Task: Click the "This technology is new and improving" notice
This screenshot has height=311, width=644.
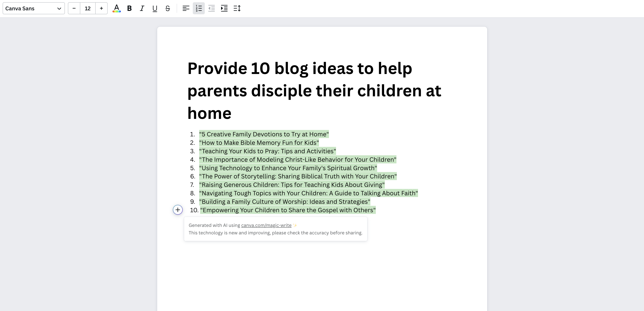Action: click(x=275, y=233)
